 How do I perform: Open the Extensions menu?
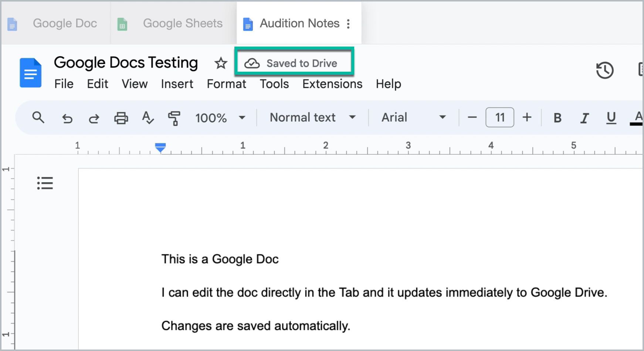click(x=332, y=84)
